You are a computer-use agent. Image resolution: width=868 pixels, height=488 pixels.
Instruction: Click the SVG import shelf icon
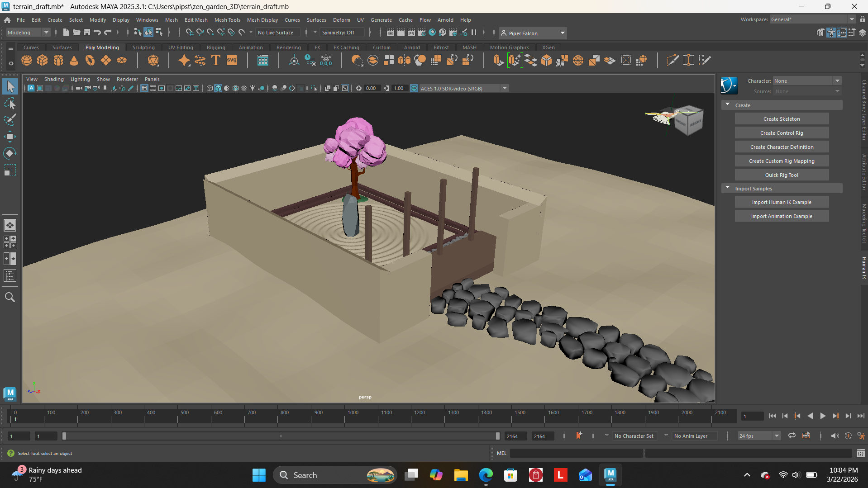coord(232,60)
